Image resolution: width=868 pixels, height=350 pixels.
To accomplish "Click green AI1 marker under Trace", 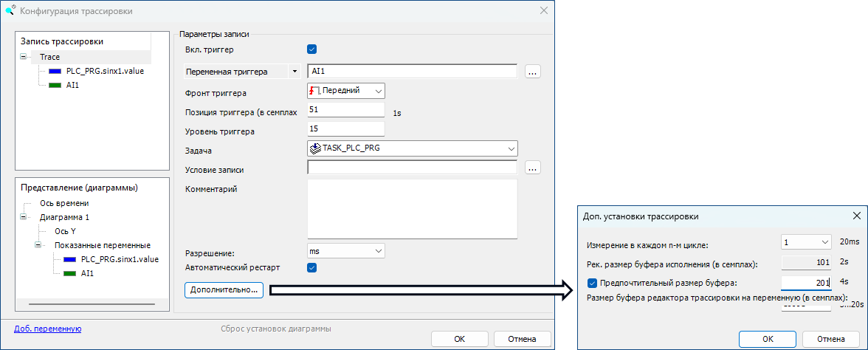I will coord(54,86).
